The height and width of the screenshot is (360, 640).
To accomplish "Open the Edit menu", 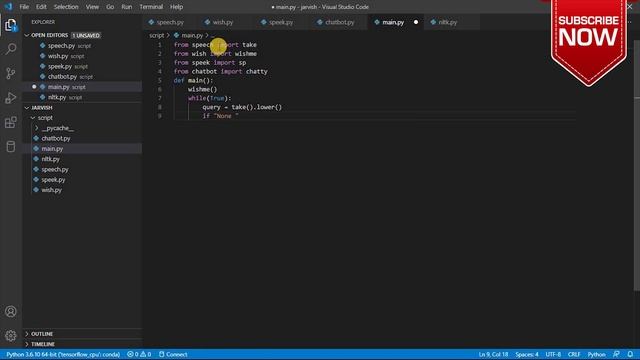I will 41,7.
